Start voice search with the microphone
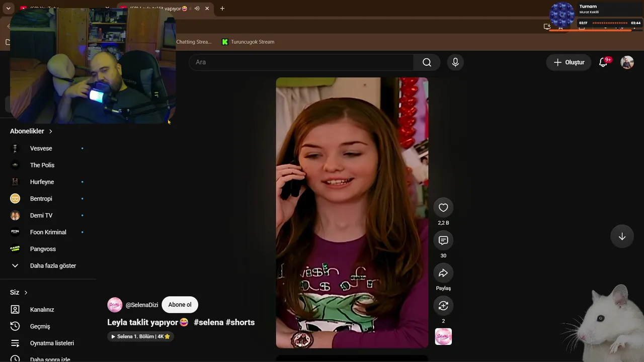Viewport: 644px width, 362px height. point(455,62)
